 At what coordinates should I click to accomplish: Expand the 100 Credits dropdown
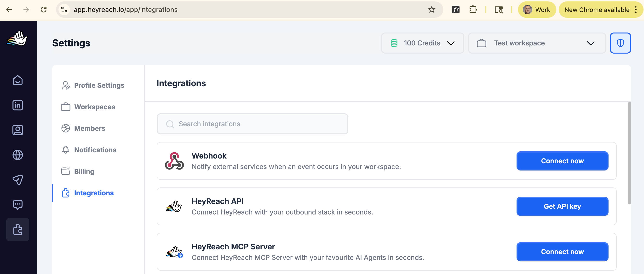point(422,43)
